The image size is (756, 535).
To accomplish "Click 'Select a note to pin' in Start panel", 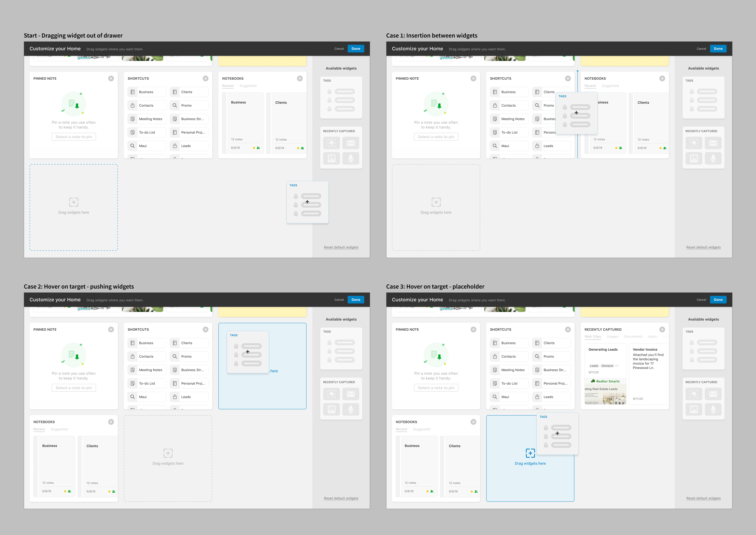I will (74, 137).
